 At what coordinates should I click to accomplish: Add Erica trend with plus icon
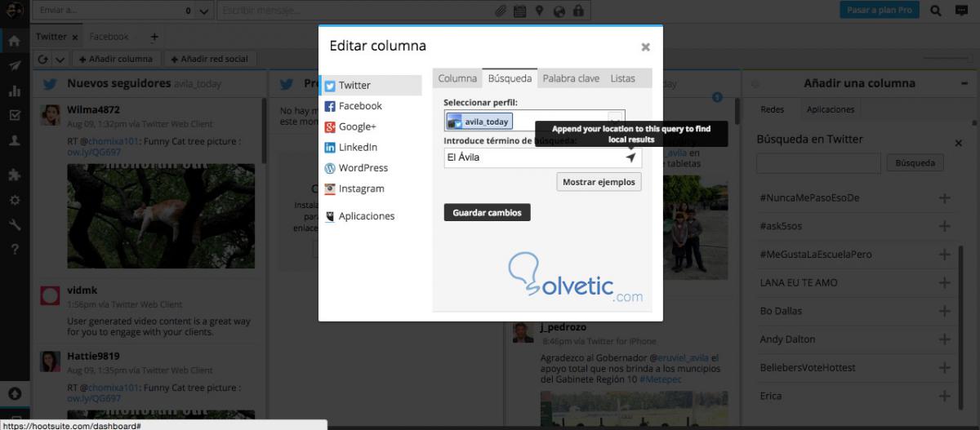[x=945, y=396]
